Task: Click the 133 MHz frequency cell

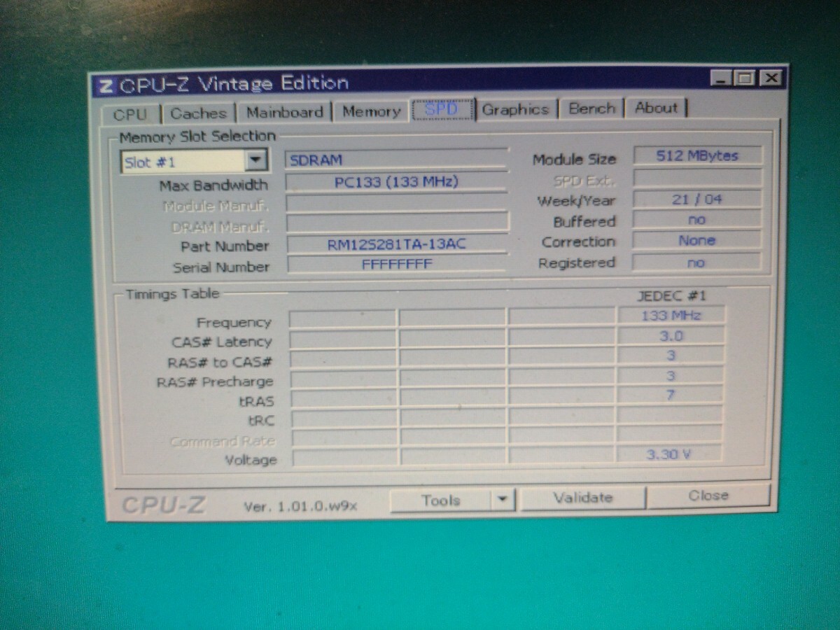Action: (671, 316)
